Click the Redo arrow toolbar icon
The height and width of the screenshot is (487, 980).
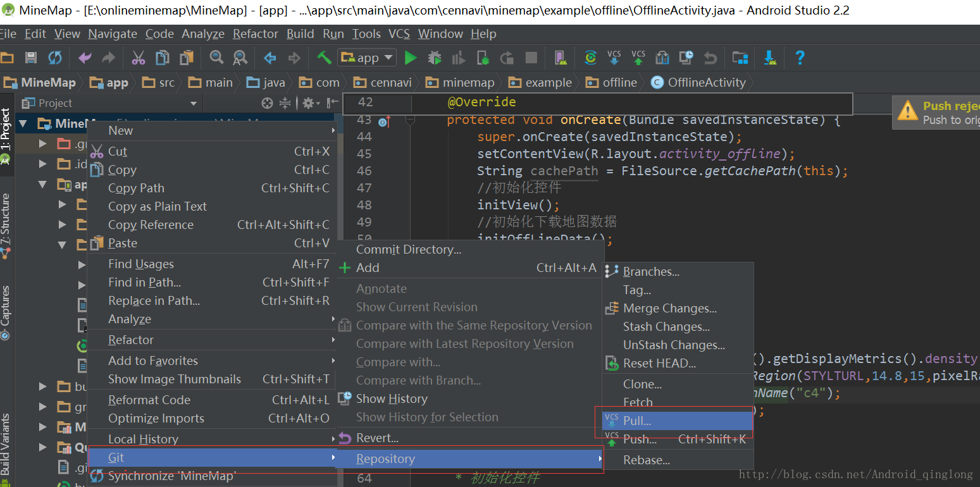tap(109, 58)
